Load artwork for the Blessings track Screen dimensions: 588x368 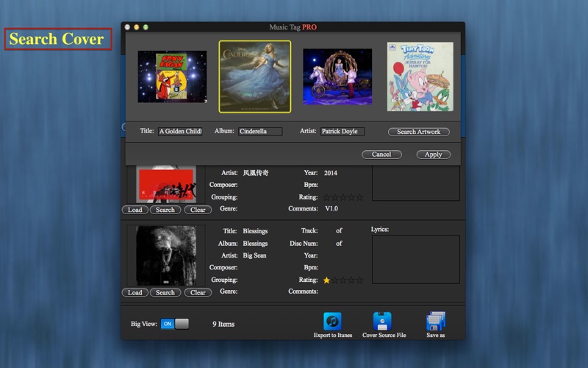coord(135,292)
